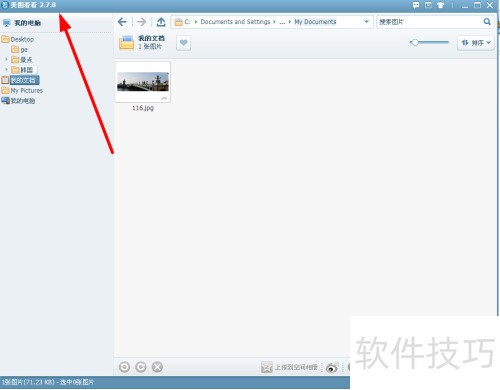Go back with the left arrow
This screenshot has height=390, width=500.
(122, 22)
